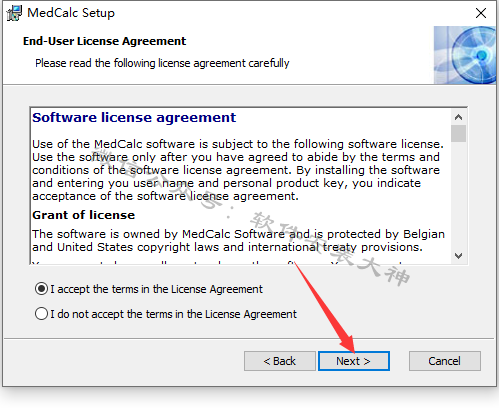Continue installation with the Next button
This screenshot has width=499, height=408.
pyautogui.click(x=354, y=361)
